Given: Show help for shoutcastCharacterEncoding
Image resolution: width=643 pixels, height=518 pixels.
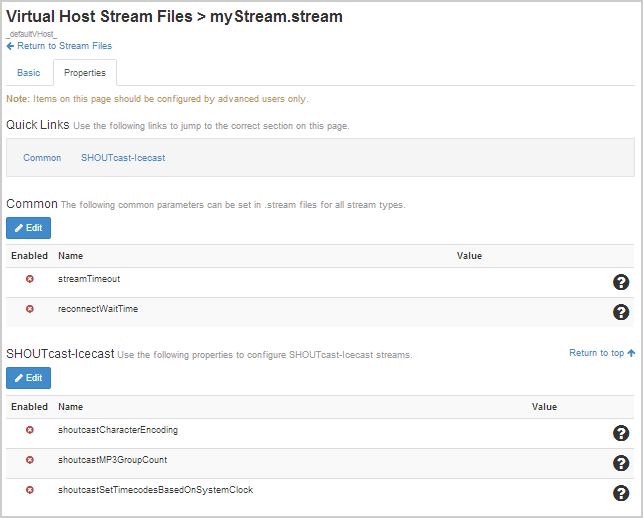Looking at the screenshot, I should 620,433.
